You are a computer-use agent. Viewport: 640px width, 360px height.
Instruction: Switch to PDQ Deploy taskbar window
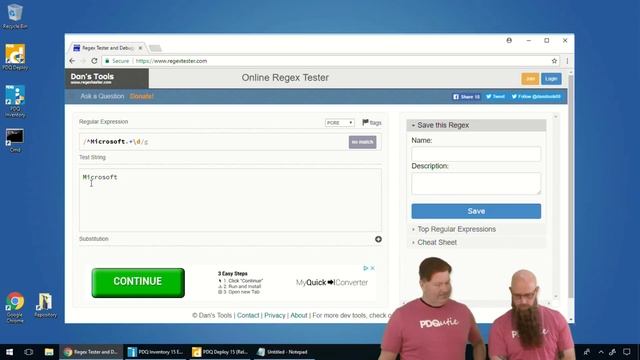[x=220, y=352]
